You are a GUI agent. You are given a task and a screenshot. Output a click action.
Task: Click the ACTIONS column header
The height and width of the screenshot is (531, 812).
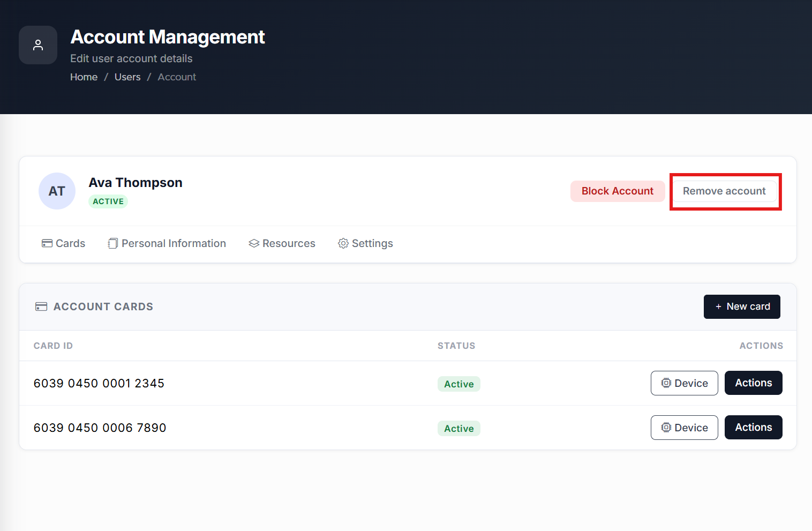[x=761, y=346]
